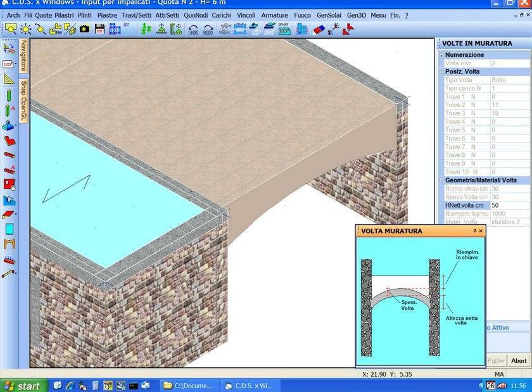
Task: Collapse the Posiz. Volta section
Action: click(440, 72)
